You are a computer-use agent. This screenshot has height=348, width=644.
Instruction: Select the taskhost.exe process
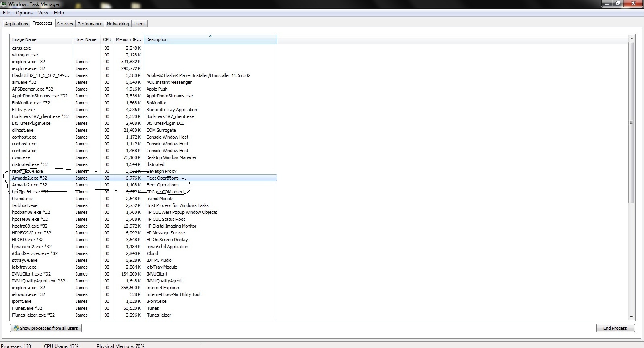143,205
